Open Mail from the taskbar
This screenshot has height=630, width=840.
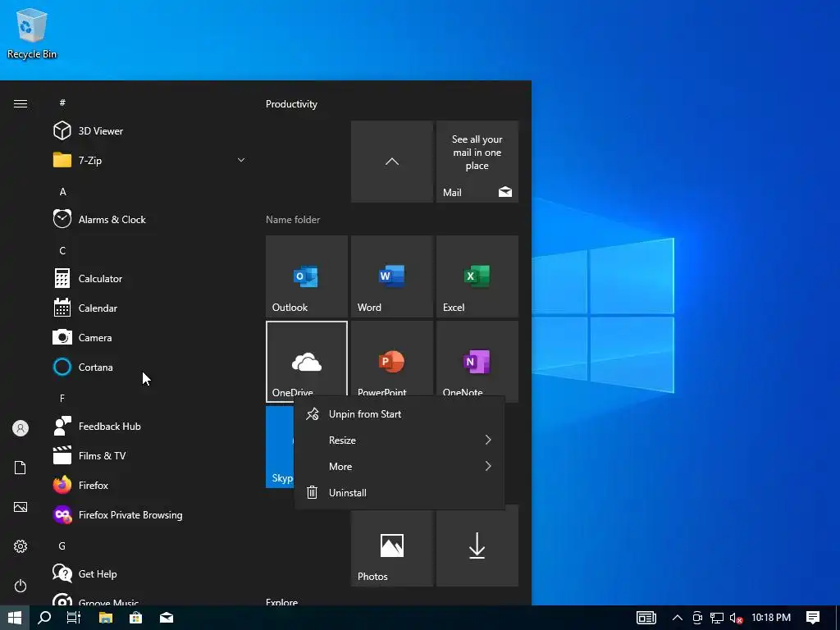coord(167,618)
